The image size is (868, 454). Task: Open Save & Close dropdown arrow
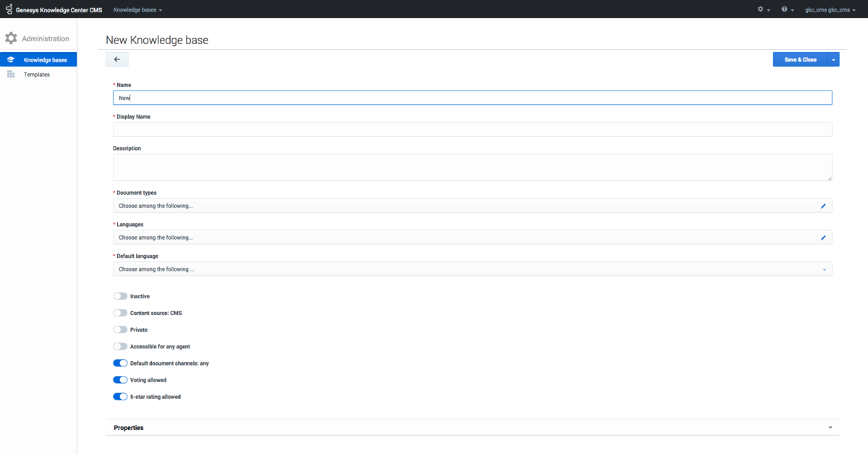(834, 59)
